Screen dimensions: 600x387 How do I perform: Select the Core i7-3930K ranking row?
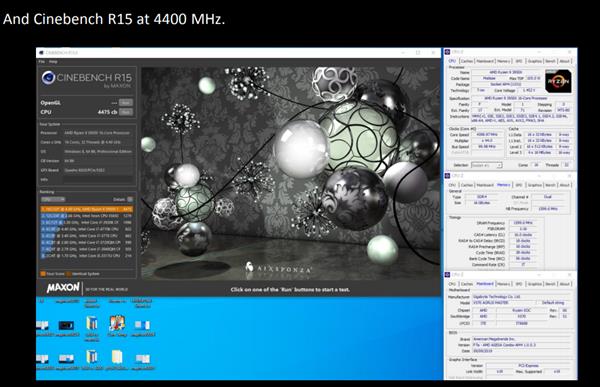(87, 222)
